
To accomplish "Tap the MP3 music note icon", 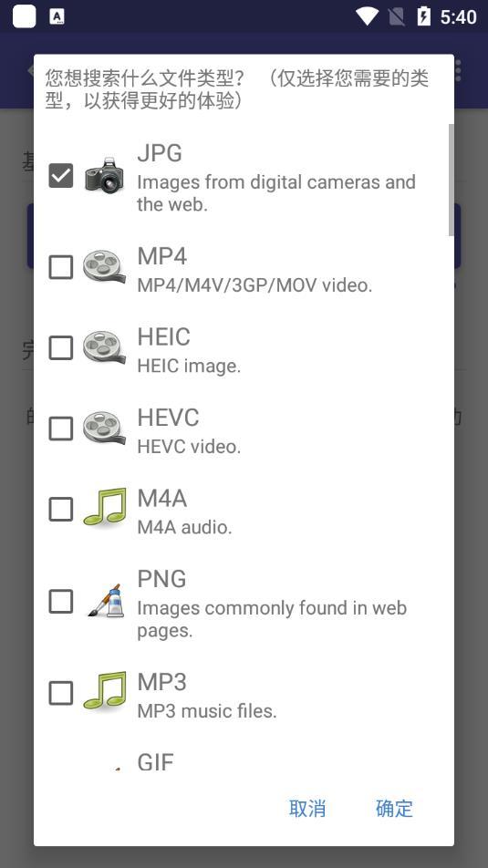I will coord(105,691).
